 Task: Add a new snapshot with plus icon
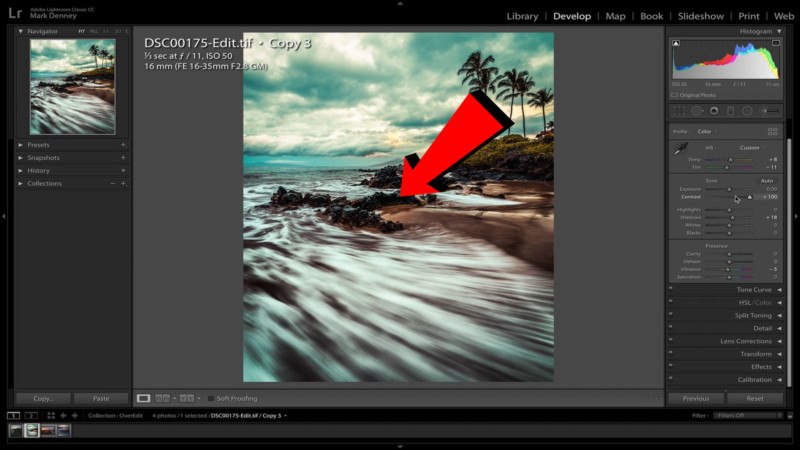(123, 158)
